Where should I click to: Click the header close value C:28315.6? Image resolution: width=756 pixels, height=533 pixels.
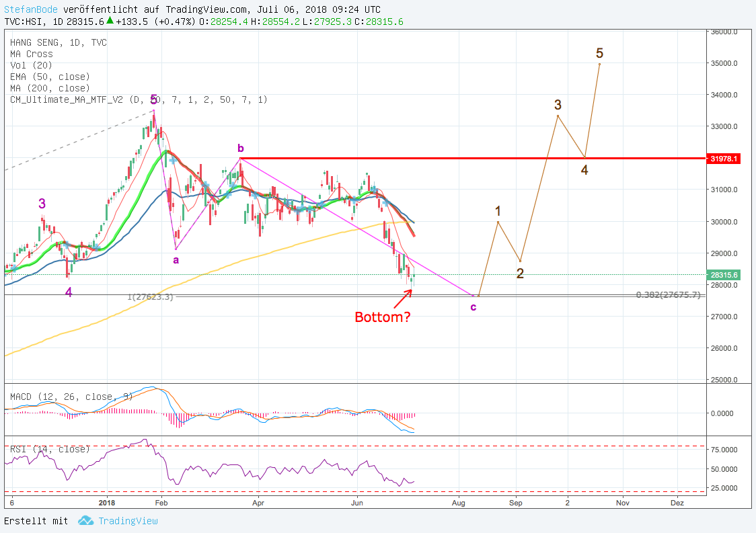[379, 22]
